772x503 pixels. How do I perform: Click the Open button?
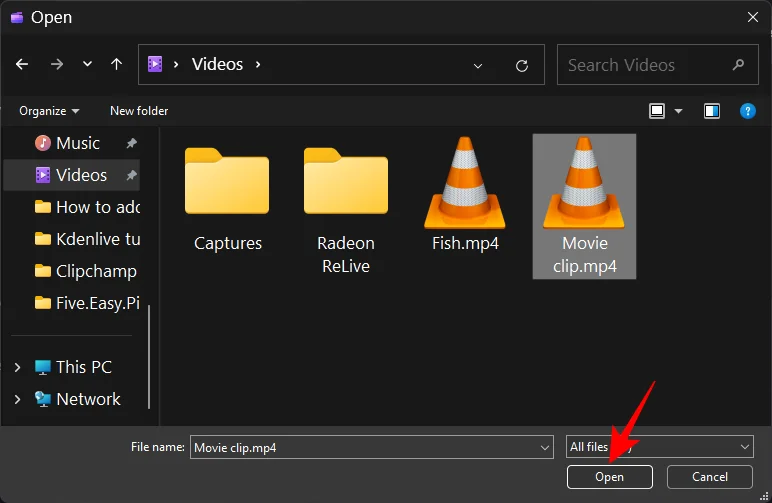pos(609,477)
